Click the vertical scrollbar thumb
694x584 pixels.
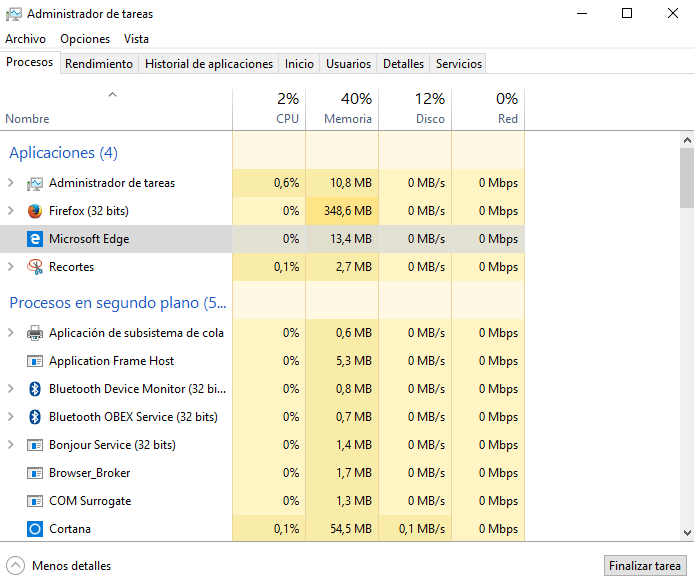point(687,178)
